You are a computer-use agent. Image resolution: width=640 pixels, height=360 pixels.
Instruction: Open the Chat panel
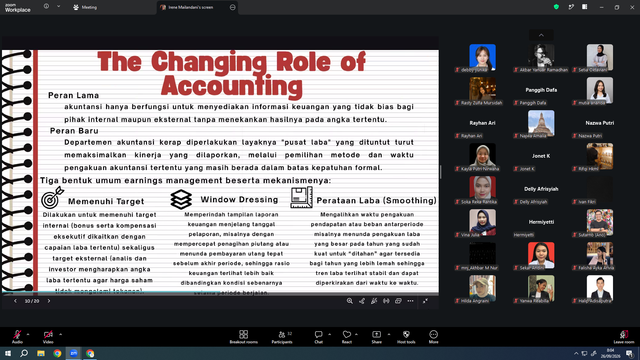pyautogui.click(x=318, y=337)
